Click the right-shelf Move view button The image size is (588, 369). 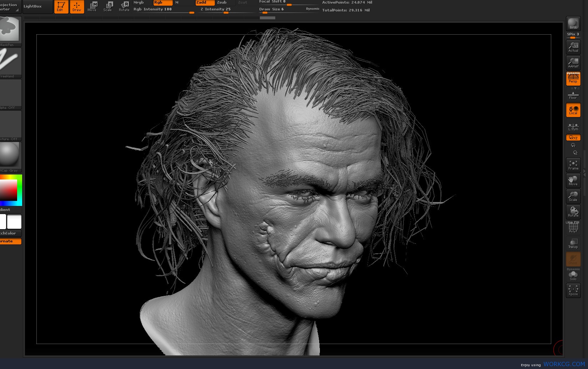(573, 181)
